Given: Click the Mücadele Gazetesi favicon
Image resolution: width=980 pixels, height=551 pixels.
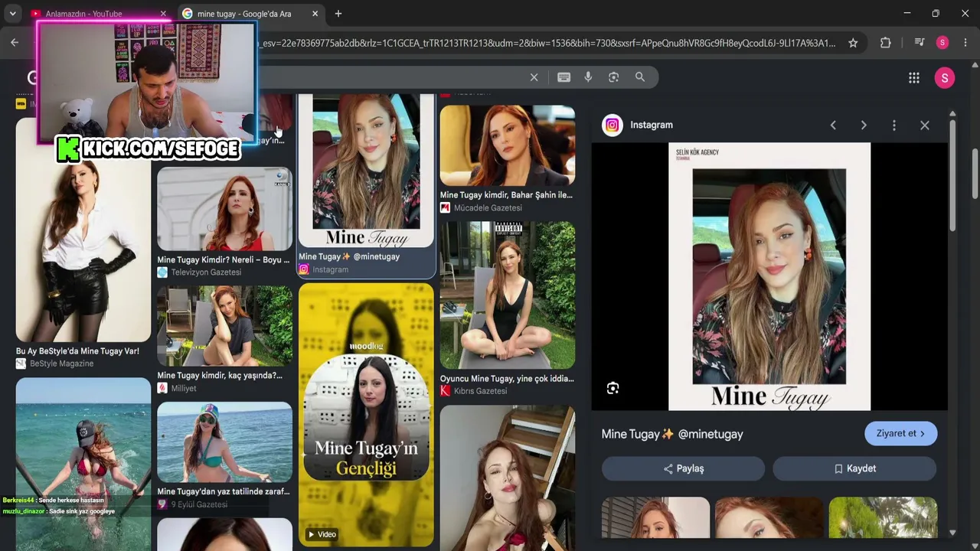Looking at the screenshot, I should (445, 207).
